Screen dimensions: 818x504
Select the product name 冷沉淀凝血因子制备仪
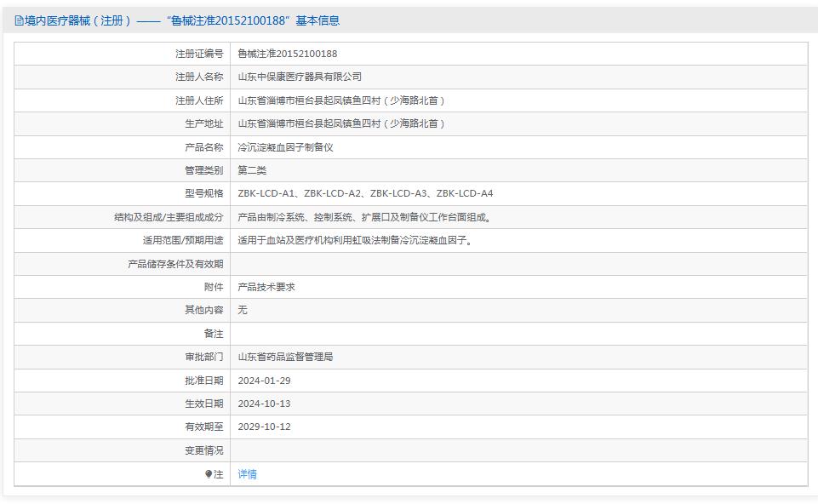[x=285, y=147]
